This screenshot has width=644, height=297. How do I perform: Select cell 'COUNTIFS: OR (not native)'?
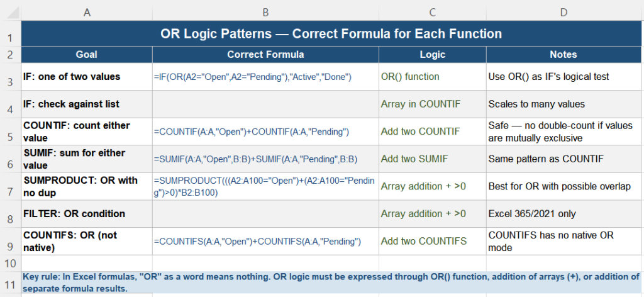coord(87,242)
